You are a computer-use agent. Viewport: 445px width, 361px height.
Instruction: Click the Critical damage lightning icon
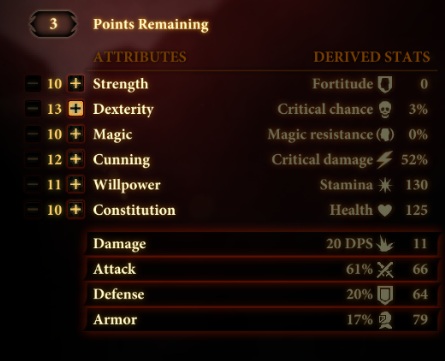coord(385,160)
